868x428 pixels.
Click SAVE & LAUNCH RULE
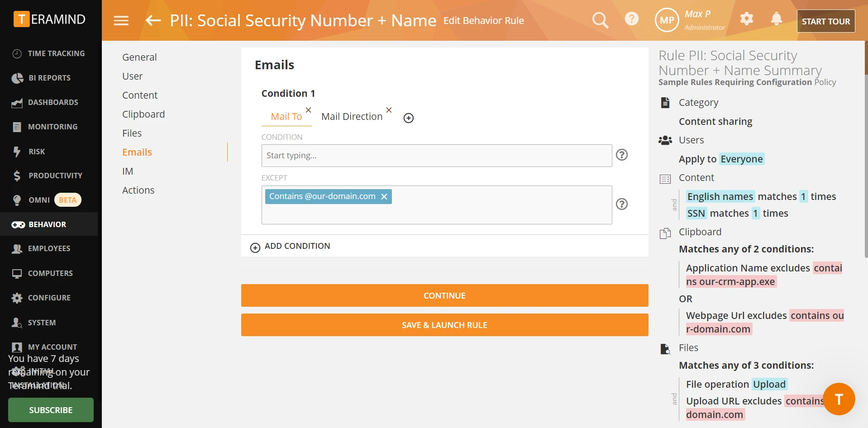[444, 325]
